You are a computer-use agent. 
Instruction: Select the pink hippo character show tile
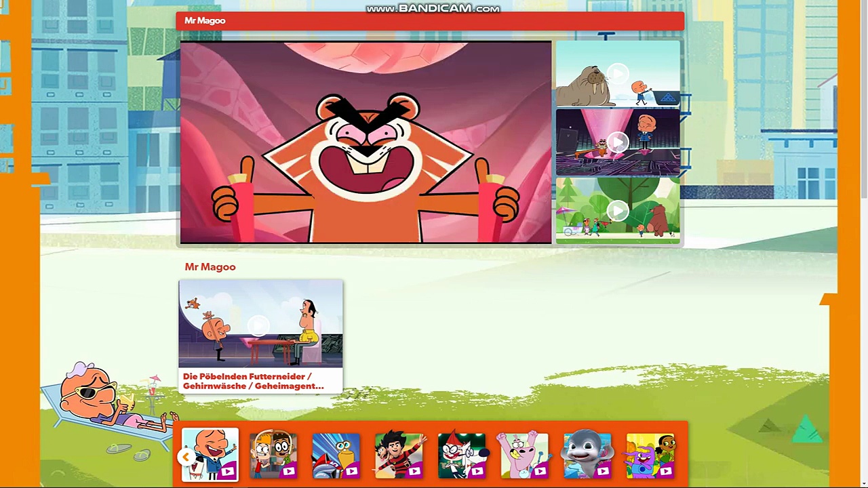[x=524, y=455]
